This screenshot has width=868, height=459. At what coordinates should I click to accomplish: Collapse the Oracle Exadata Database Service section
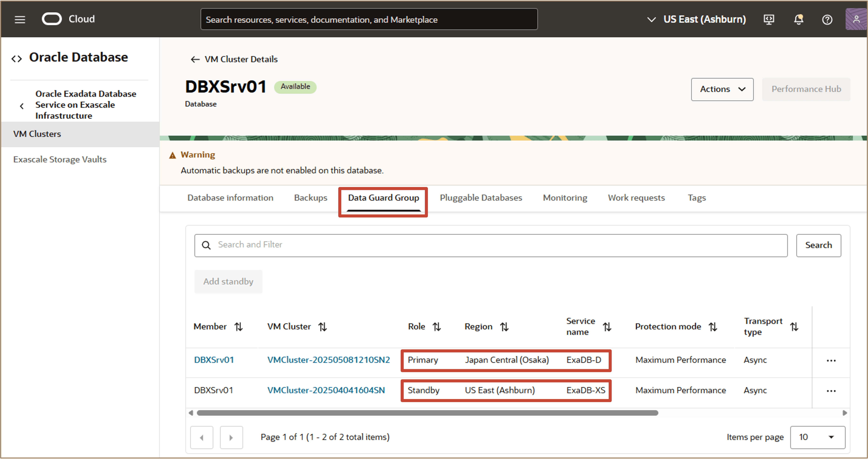[21, 105]
